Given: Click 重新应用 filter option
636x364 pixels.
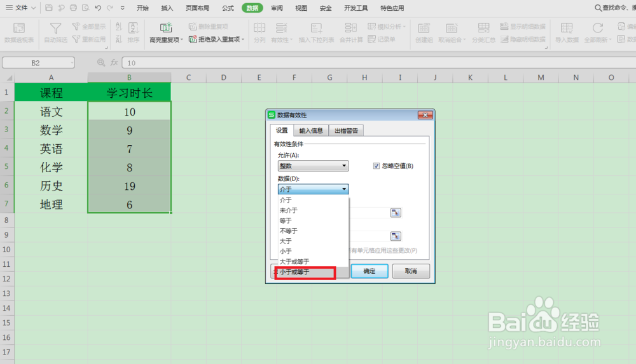Looking at the screenshot, I should tap(89, 39).
